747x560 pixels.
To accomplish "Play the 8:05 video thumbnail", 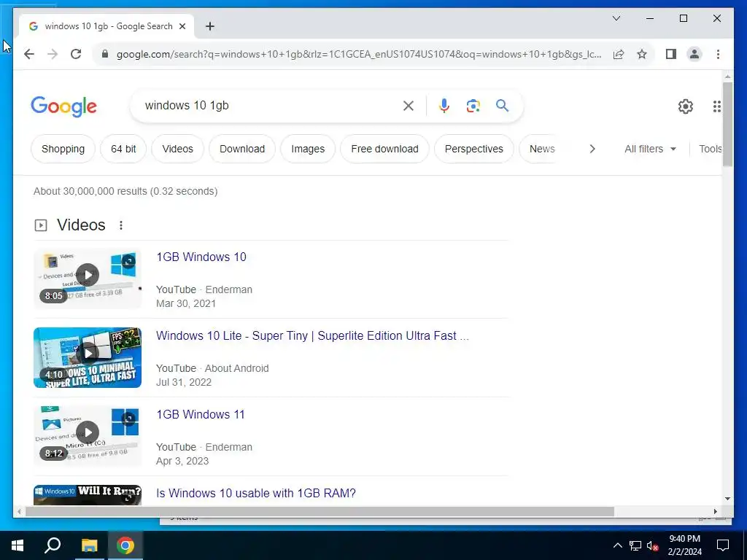I will [88, 279].
